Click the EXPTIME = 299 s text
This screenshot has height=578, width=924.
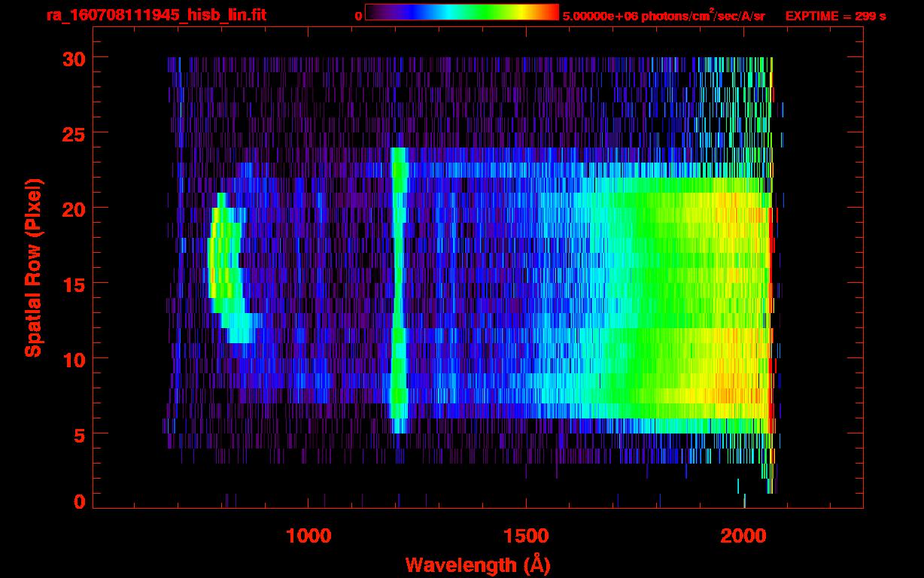(x=835, y=16)
